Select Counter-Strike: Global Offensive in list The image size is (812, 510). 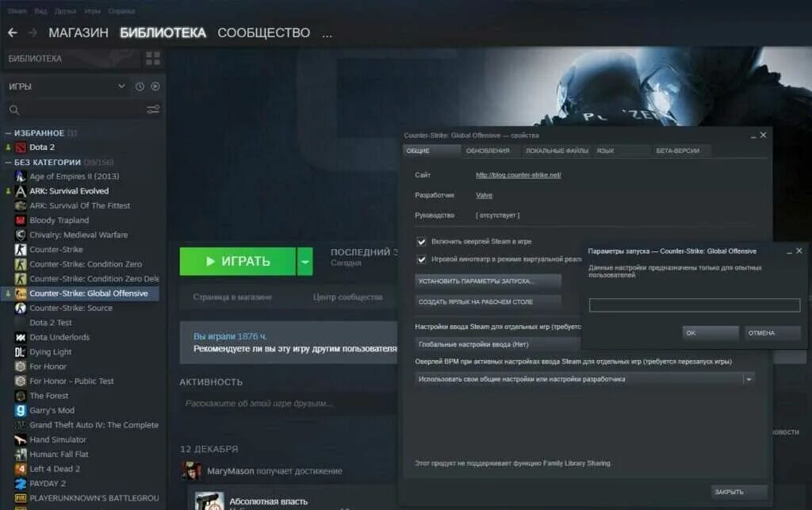pos(89,293)
